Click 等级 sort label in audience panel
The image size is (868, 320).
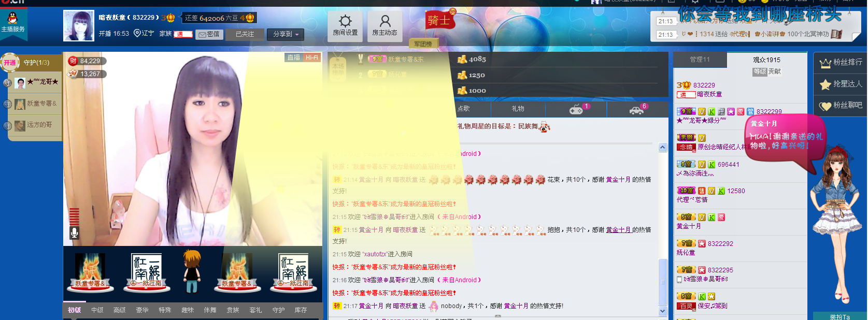[760, 71]
